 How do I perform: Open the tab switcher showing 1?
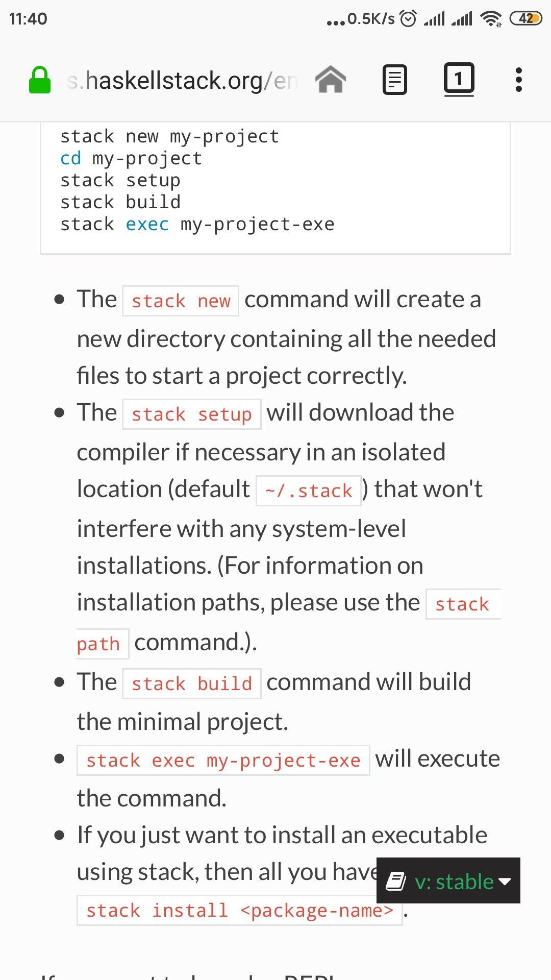(459, 79)
